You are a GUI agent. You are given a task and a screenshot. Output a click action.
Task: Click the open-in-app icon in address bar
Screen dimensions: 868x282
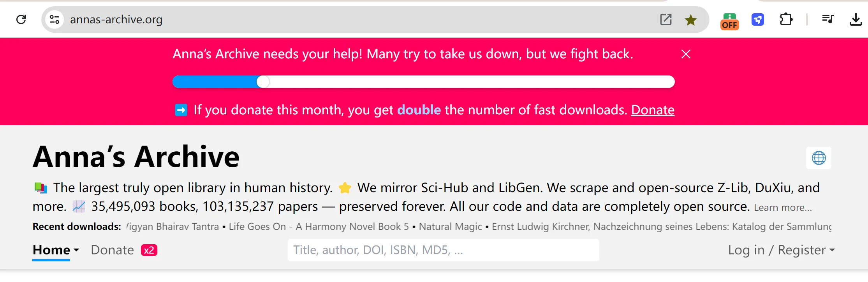666,19
